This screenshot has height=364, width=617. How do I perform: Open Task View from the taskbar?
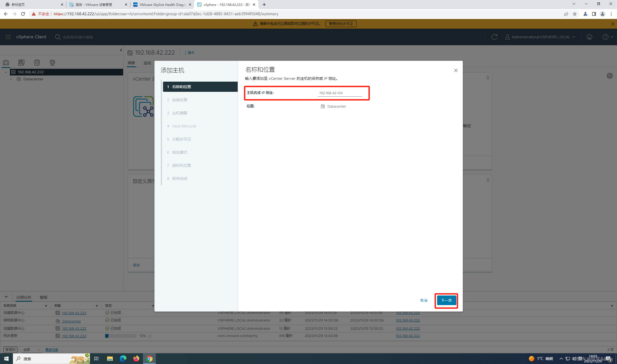[96, 359]
